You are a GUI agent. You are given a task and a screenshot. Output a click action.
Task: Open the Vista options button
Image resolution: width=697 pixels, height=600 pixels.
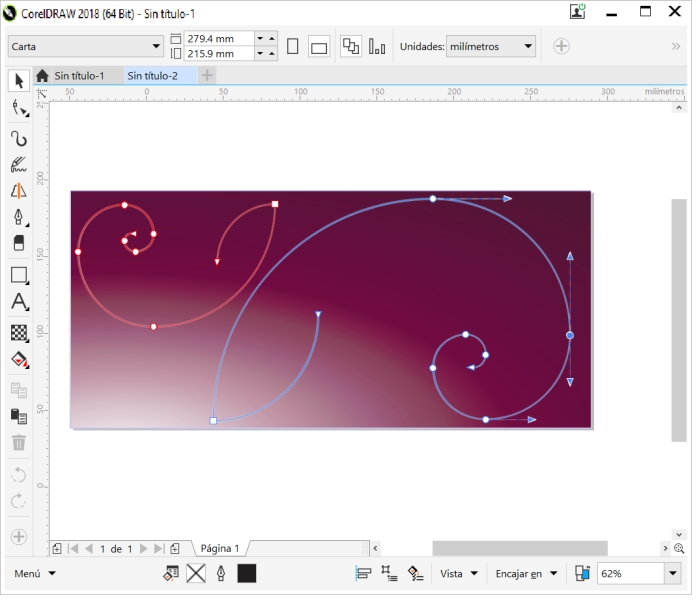click(458, 574)
